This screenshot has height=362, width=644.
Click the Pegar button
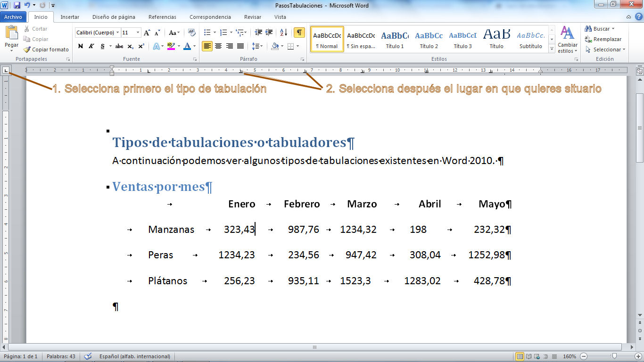(11, 38)
